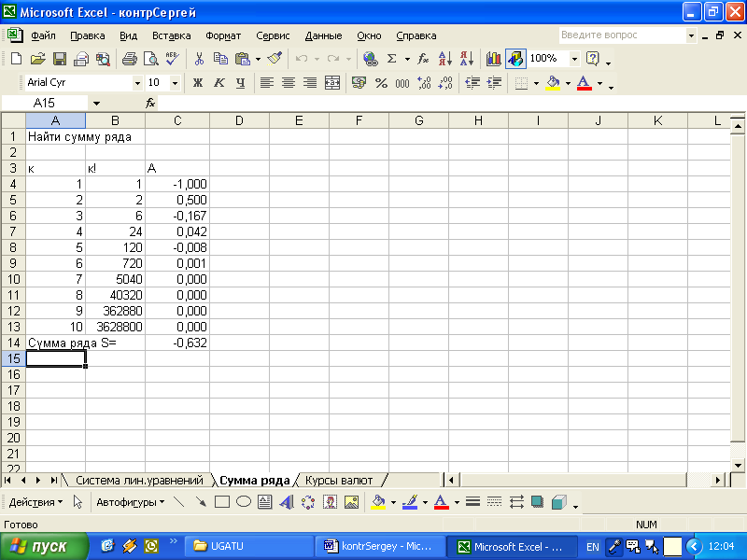The height and width of the screenshot is (560, 747).
Task: Increase decimal places icon
Action: 424,83
